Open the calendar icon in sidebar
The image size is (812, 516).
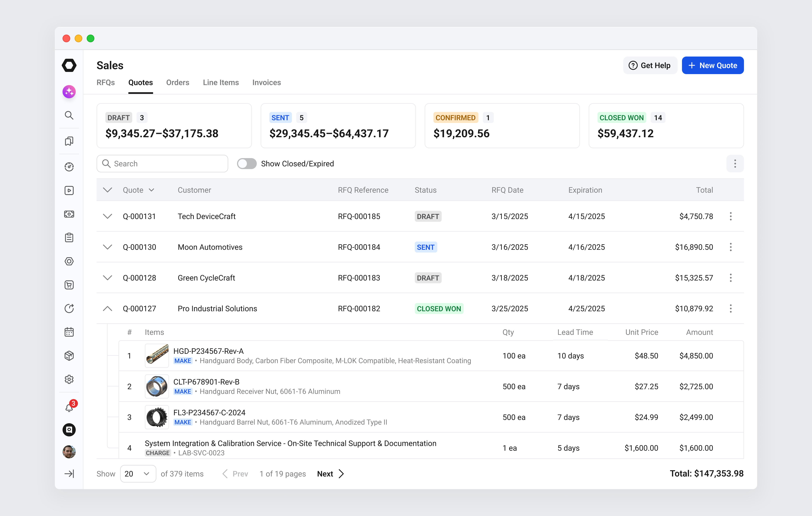click(69, 332)
